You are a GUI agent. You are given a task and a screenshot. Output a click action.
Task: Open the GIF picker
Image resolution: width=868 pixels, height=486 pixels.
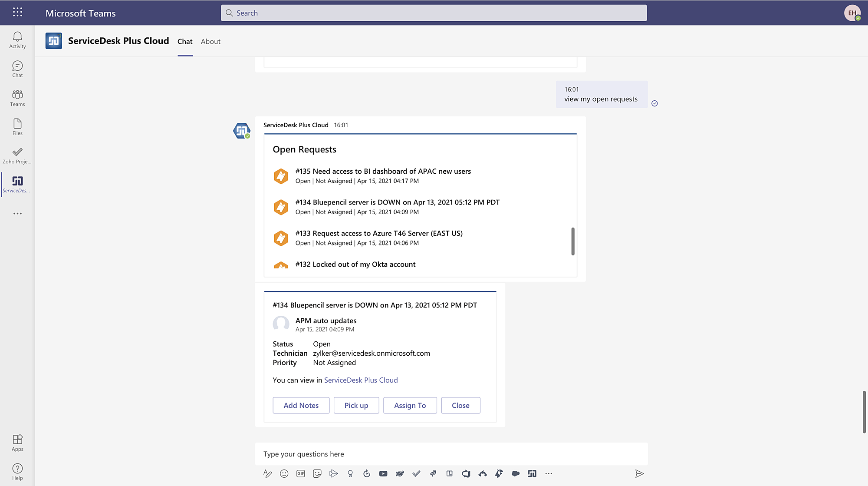tap(300, 474)
